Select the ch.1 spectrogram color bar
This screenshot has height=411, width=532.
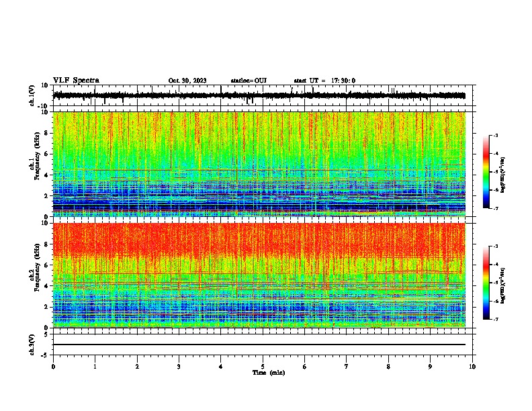(x=486, y=172)
